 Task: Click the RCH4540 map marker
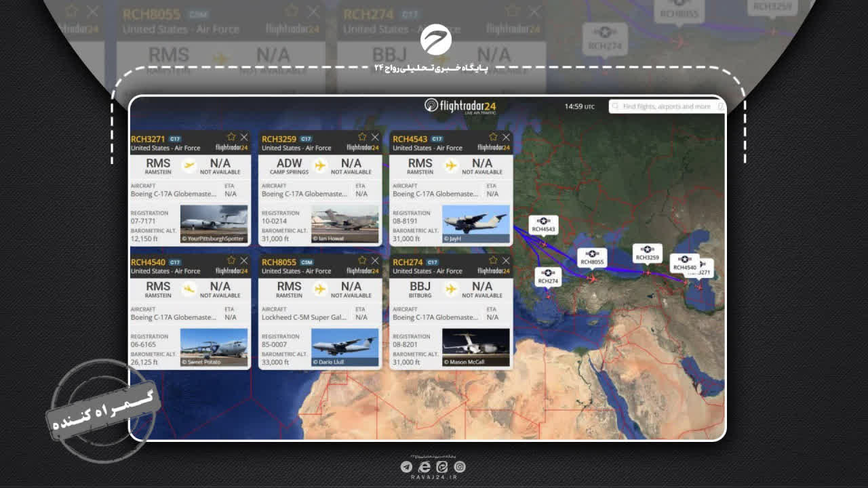[x=684, y=264]
